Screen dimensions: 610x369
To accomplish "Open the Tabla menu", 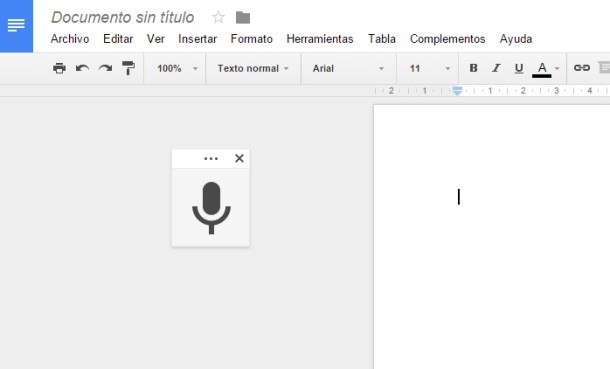I will point(382,39).
